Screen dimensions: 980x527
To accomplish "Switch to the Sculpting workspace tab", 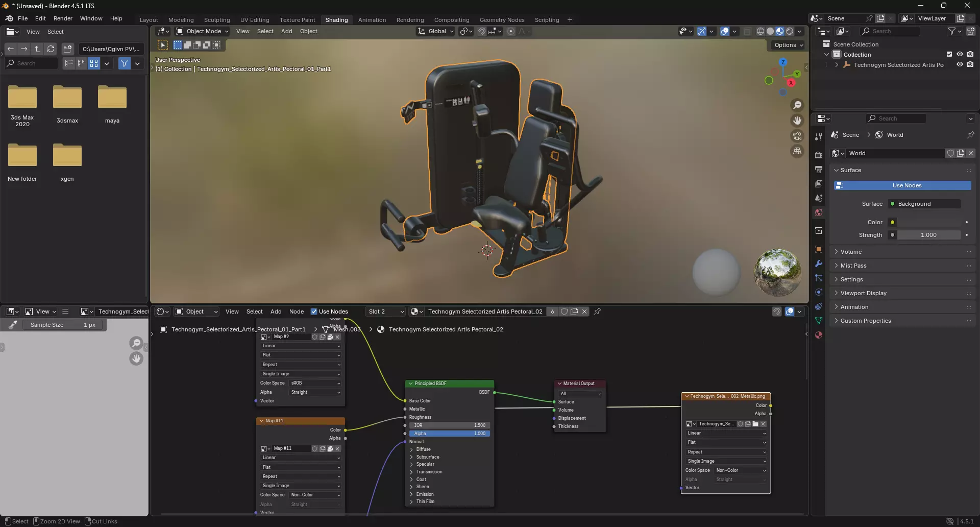I will (x=217, y=20).
